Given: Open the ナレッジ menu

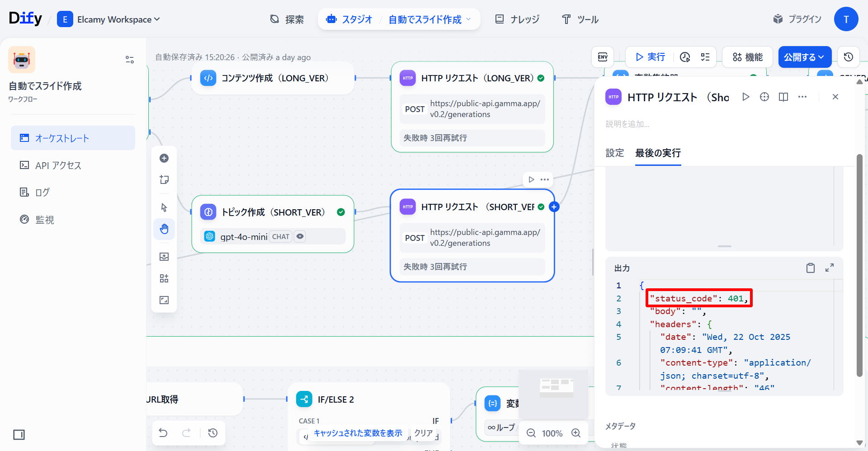Looking at the screenshot, I should click(518, 19).
